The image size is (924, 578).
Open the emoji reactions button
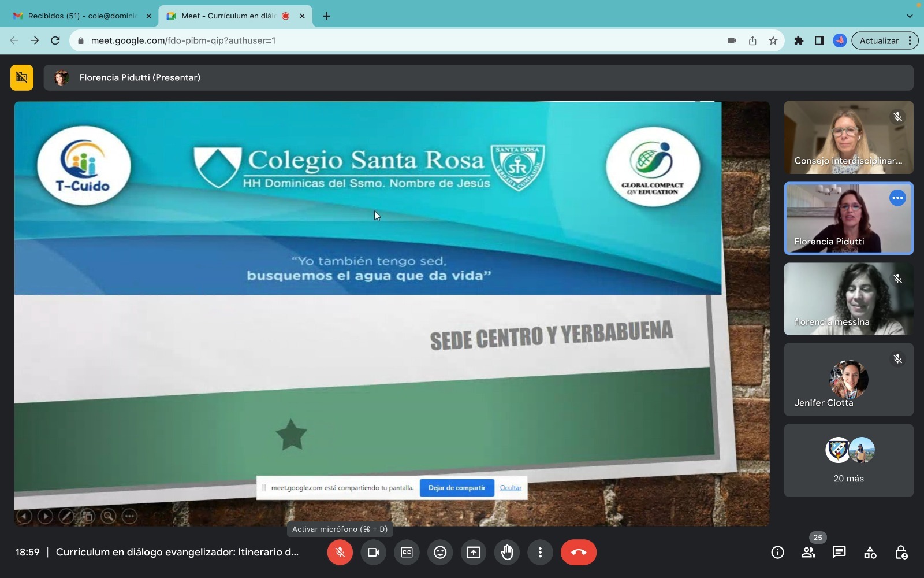coord(440,553)
